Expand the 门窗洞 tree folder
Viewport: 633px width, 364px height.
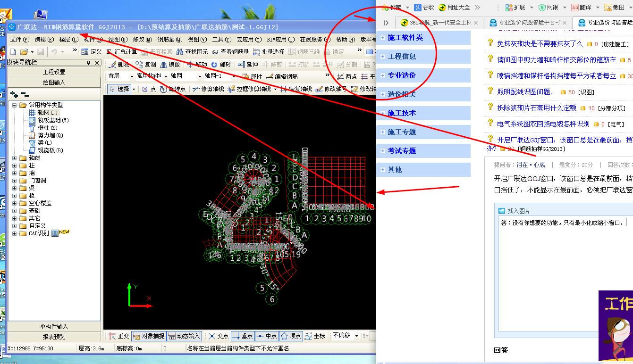click(15, 181)
